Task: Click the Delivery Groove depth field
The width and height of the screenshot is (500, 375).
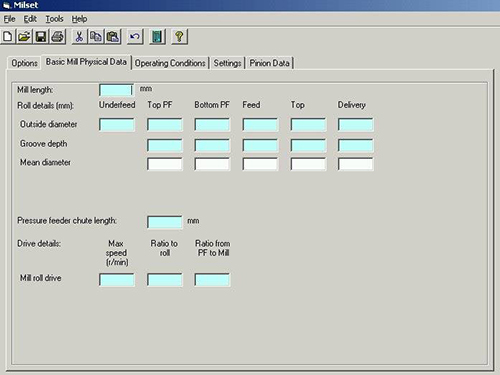Action: [355, 145]
